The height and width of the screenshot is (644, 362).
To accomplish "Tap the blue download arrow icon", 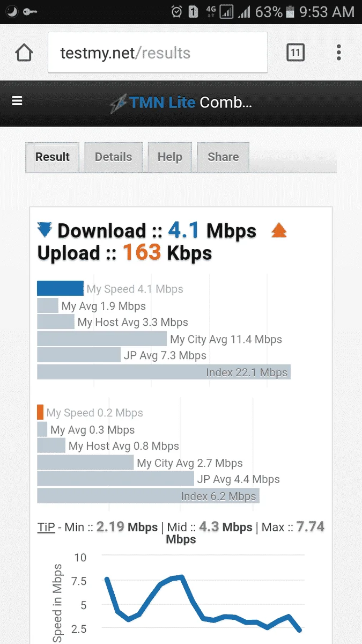I will (45, 231).
